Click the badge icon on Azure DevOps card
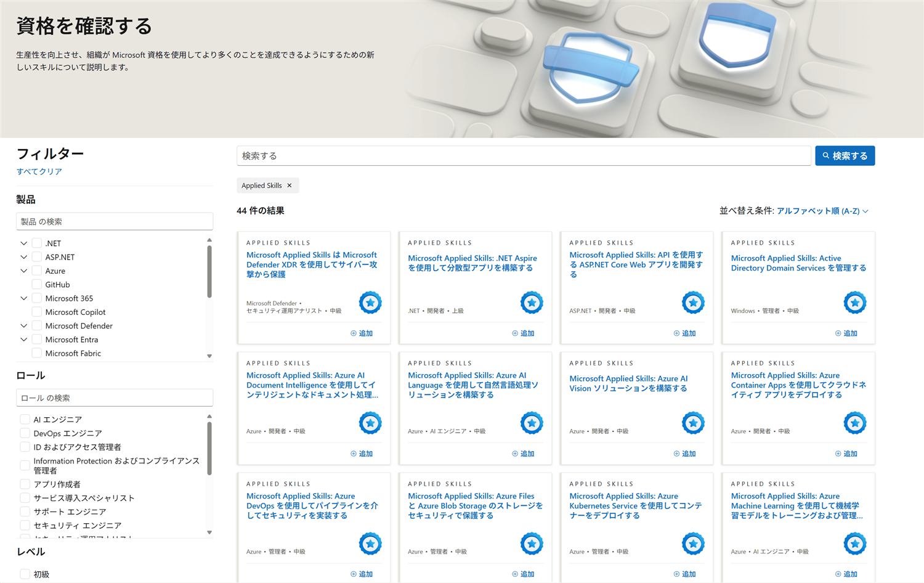This screenshot has width=924, height=583. click(370, 544)
